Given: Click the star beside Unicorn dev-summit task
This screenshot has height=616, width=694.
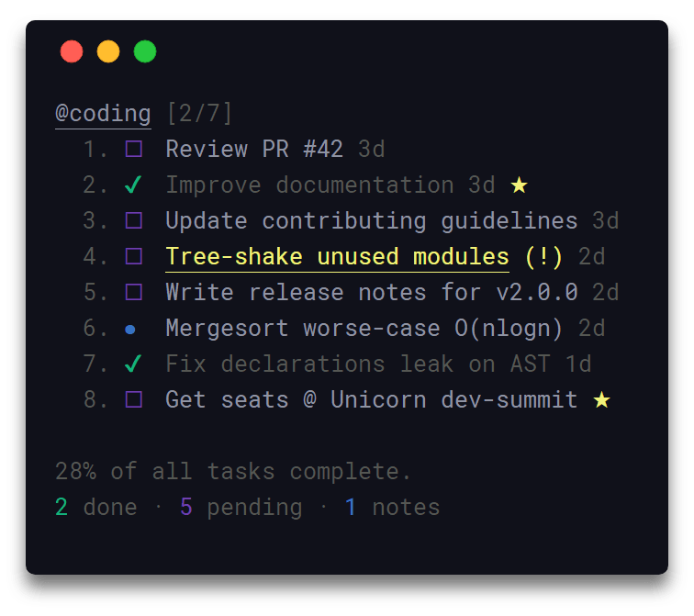Looking at the screenshot, I should pos(601,400).
